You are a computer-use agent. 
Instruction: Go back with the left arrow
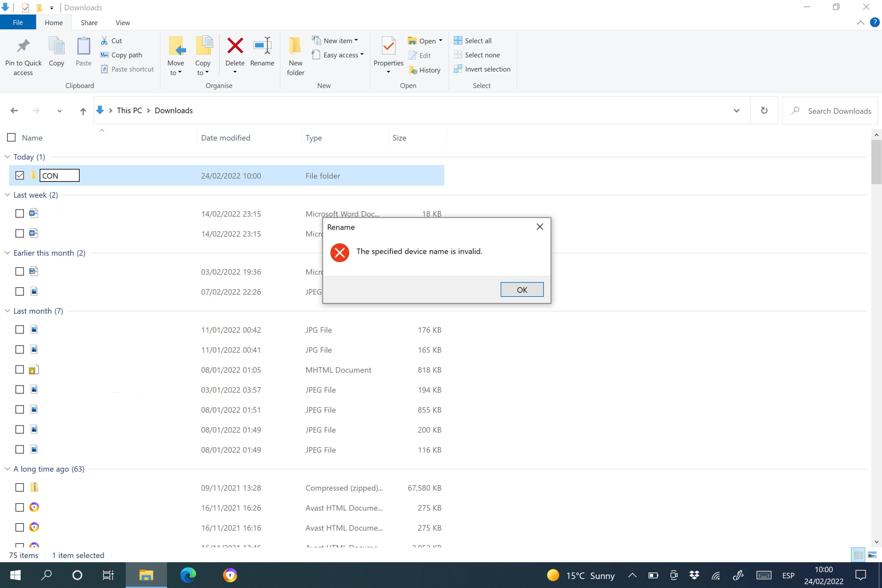tap(14, 111)
